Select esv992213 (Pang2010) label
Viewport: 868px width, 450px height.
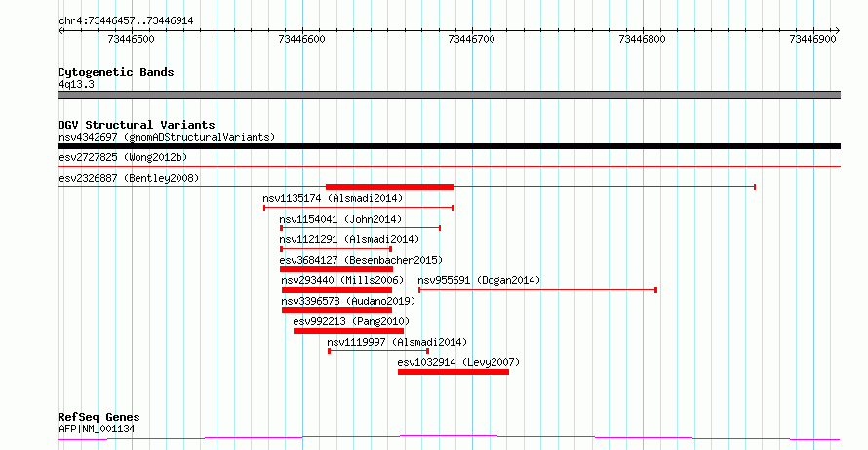(351, 321)
